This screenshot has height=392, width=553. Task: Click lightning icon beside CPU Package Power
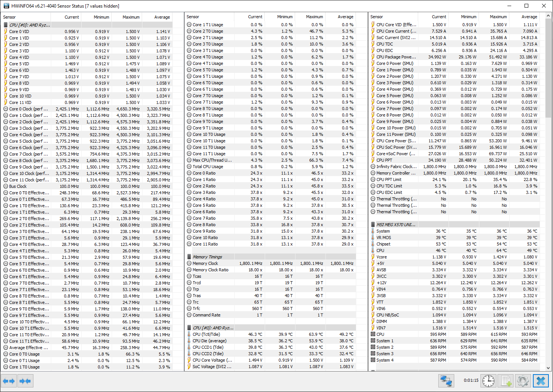click(373, 57)
